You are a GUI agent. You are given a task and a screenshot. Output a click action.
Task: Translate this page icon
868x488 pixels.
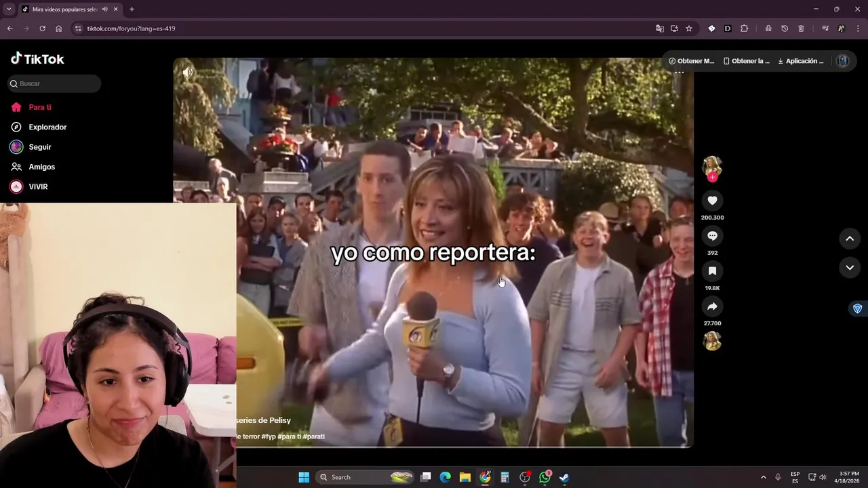(x=660, y=28)
